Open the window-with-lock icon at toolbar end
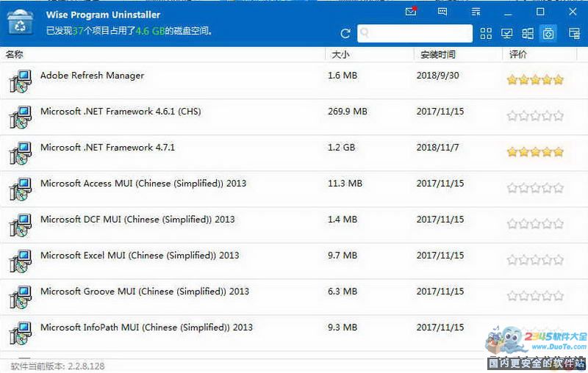588x373 pixels. pyautogui.click(x=574, y=33)
